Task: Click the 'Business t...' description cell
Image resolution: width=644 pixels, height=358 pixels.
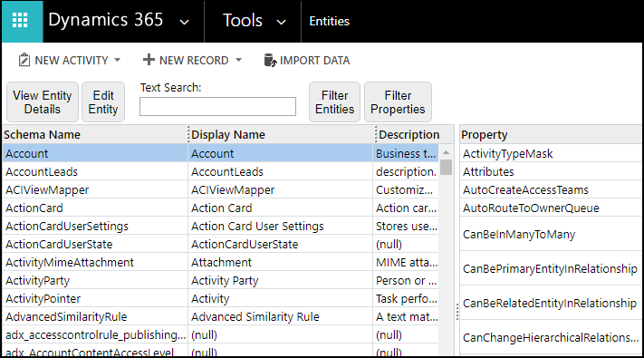Action: tap(406, 153)
